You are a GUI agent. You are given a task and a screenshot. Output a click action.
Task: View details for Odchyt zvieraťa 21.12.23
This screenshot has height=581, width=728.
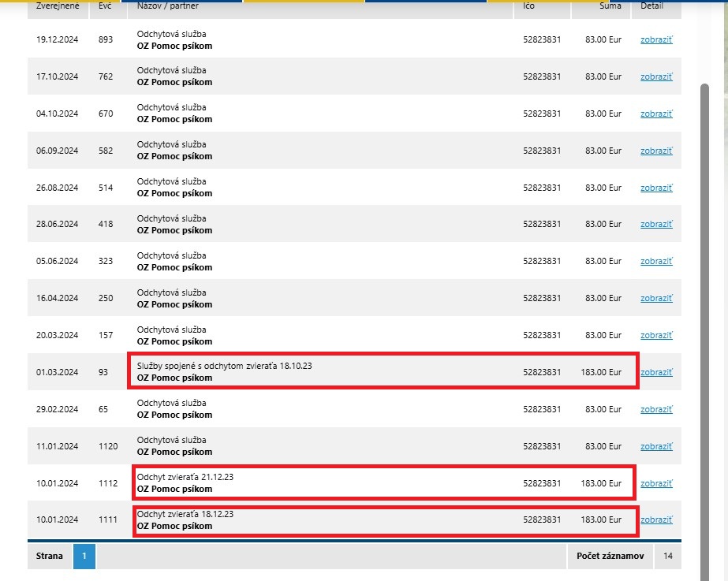(655, 484)
